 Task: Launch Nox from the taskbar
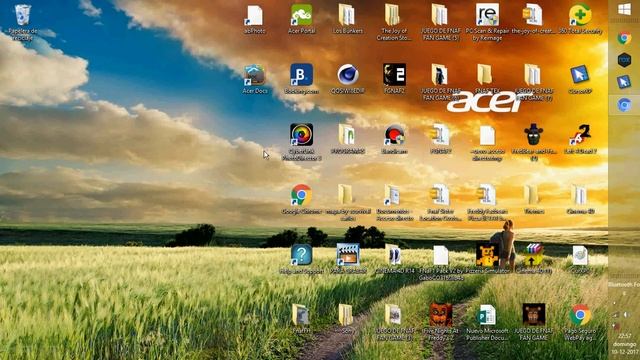tap(624, 60)
